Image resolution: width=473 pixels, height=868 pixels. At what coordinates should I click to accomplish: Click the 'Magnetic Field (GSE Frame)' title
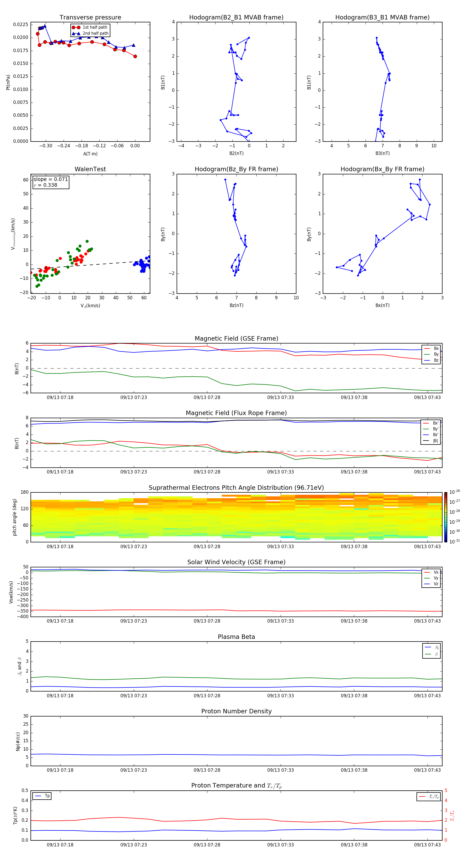[x=236, y=339]
